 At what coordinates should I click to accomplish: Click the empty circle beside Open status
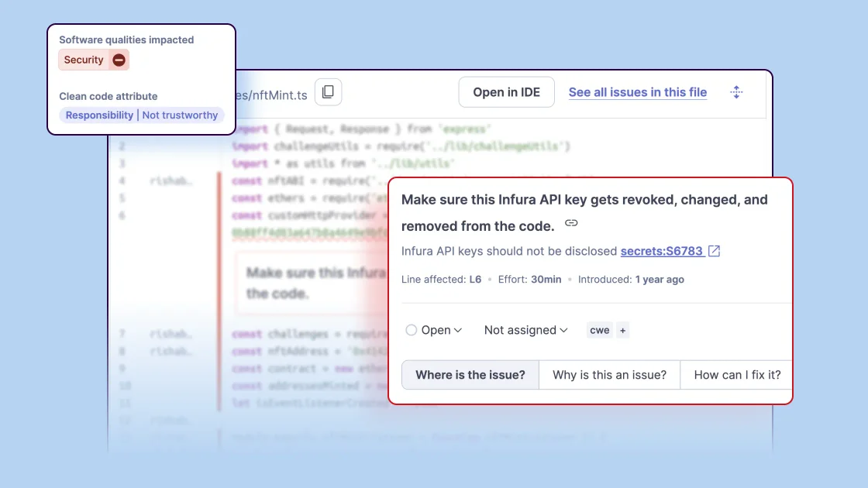(412, 330)
